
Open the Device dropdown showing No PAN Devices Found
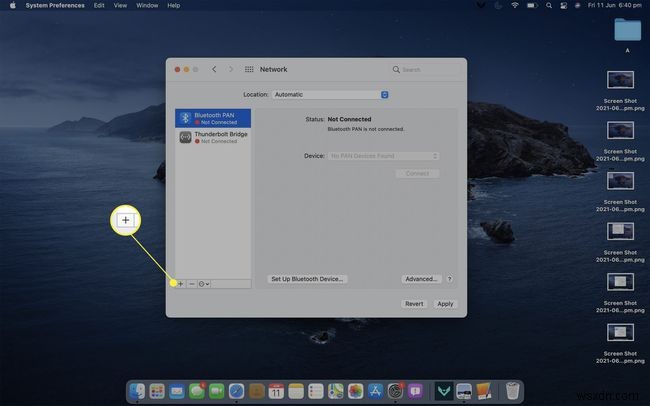[x=383, y=156]
